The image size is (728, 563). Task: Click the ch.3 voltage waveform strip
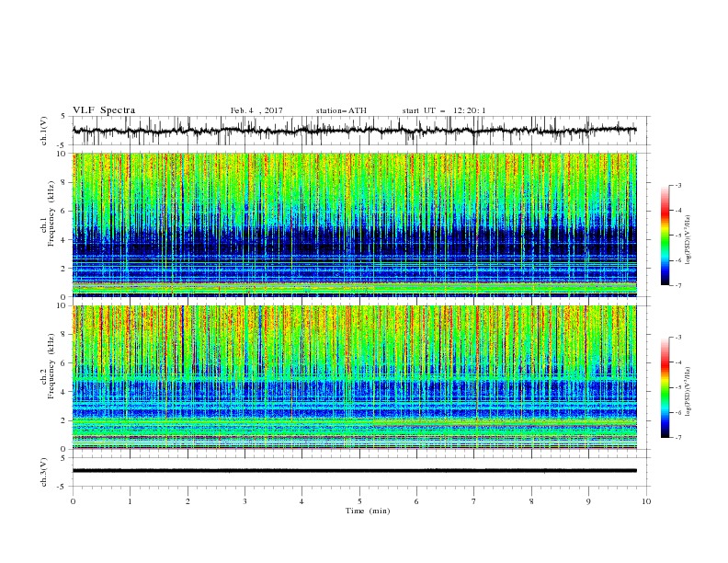pos(360,472)
